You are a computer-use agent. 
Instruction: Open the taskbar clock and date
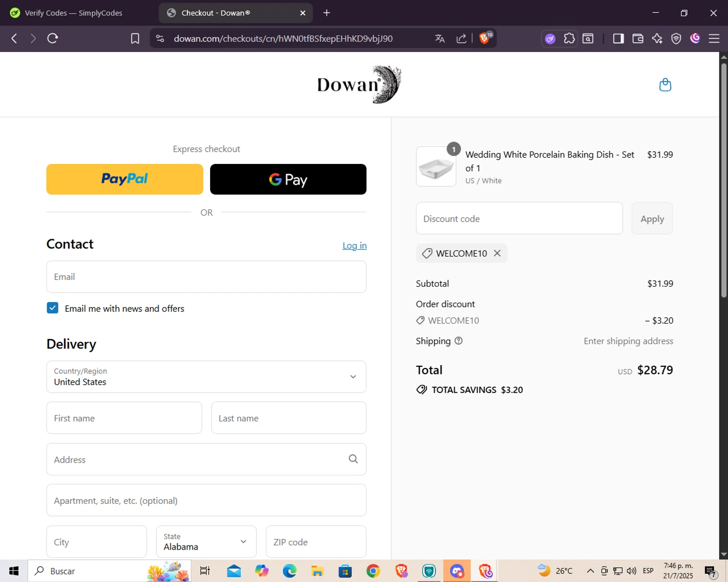(x=678, y=571)
